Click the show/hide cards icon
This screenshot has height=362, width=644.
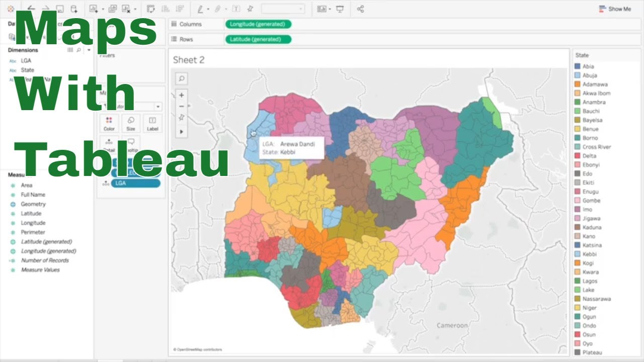321,9
